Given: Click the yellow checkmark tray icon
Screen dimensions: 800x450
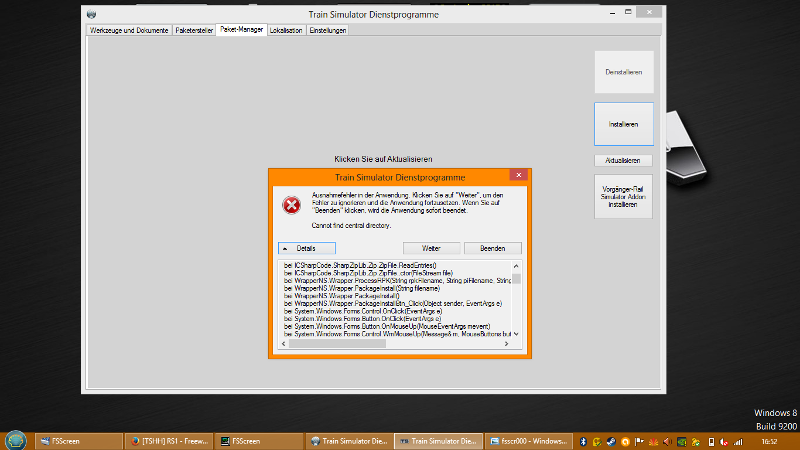Looking at the screenshot, I should [x=597, y=442].
